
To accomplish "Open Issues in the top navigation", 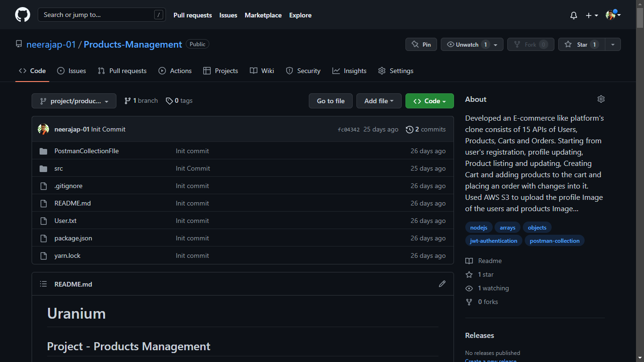I will coord(228,15).
